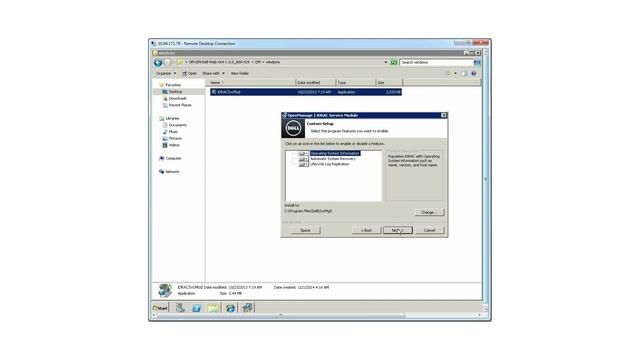640x360 pixels.
Task: Launch PowerShell from taskbar
Action: coord(196,308)
